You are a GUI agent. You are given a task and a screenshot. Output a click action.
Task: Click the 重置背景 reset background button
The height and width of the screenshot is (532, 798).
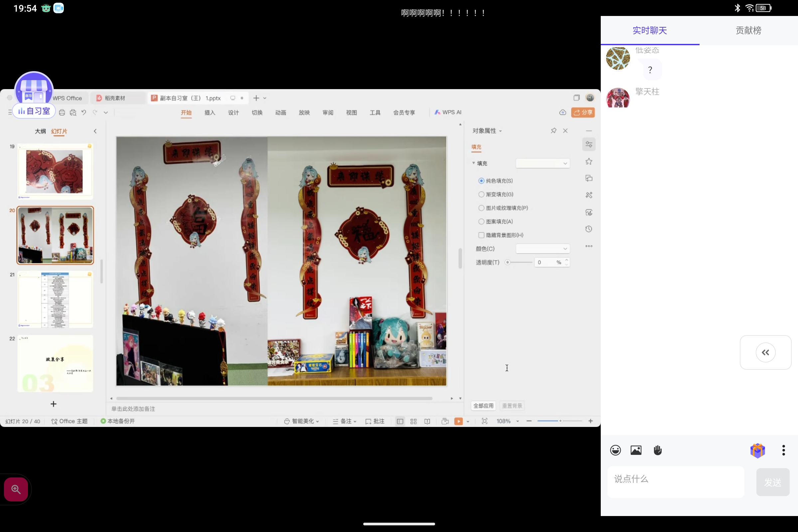[x=512, y=406]
